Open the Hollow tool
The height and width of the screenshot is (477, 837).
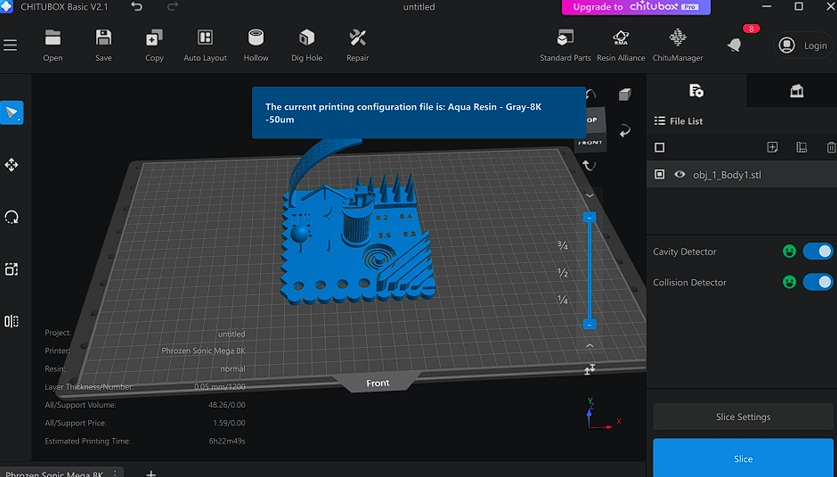click(x=256, y=45)
